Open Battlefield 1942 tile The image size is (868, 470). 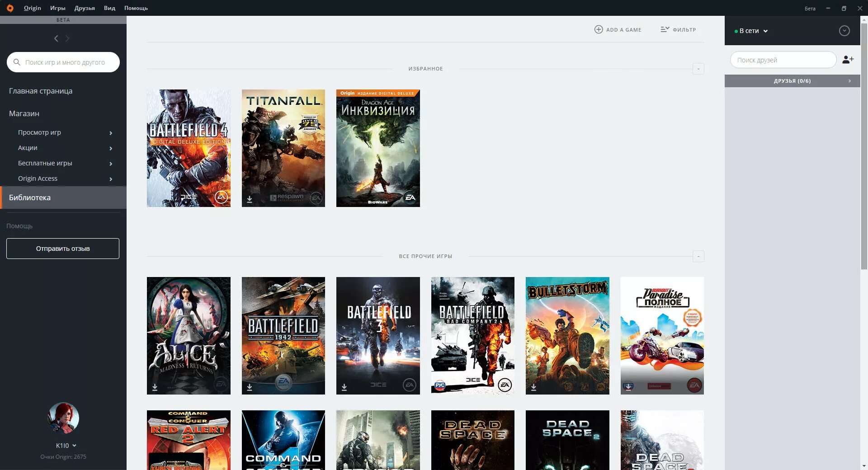283,336
